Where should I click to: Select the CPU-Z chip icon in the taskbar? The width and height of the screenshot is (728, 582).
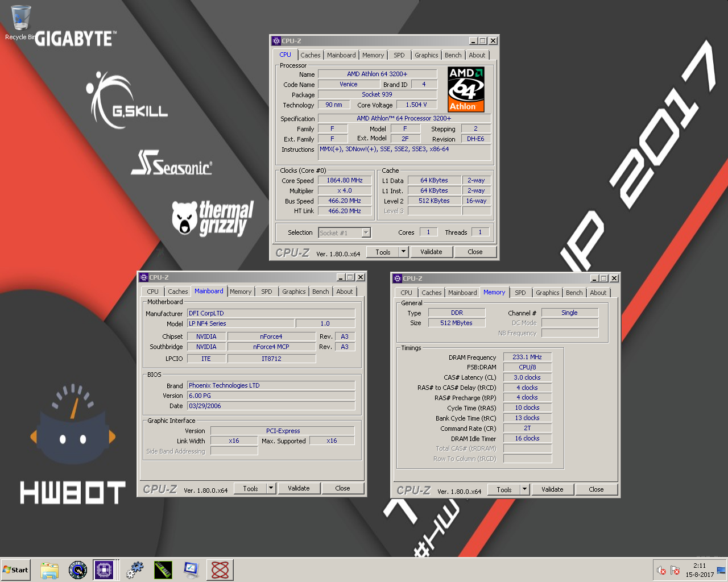pos(104,570)
